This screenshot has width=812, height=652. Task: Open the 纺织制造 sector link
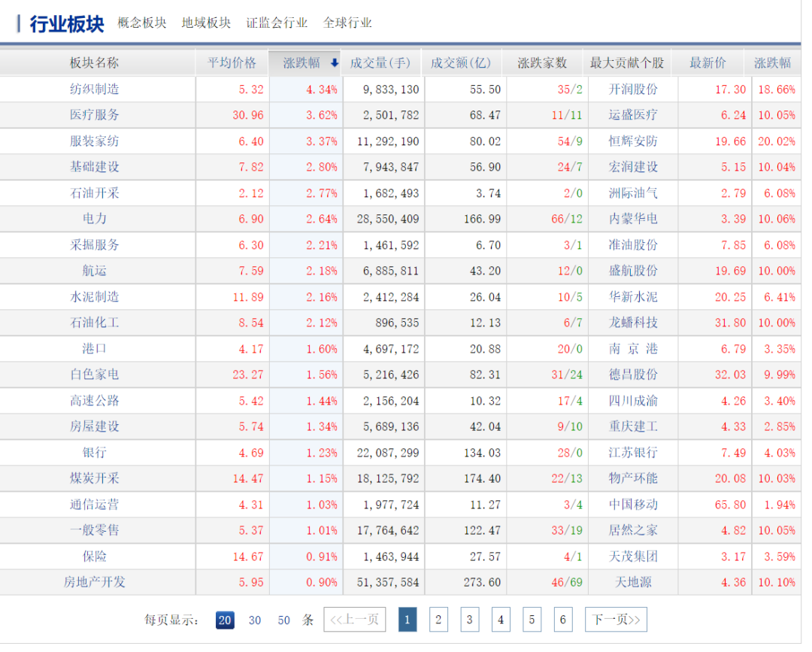click(x=95, y=89)
